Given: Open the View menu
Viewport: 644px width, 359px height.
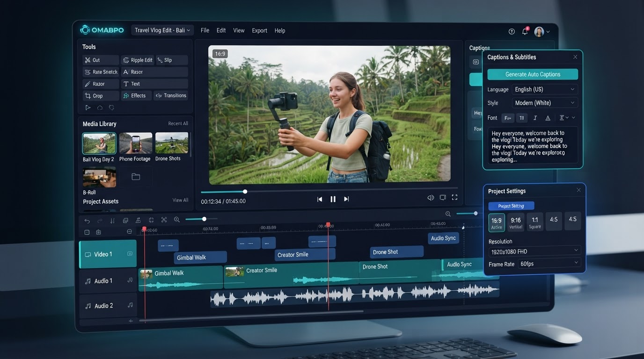Looking at the screenshot, I should click(x=239, y=30).
